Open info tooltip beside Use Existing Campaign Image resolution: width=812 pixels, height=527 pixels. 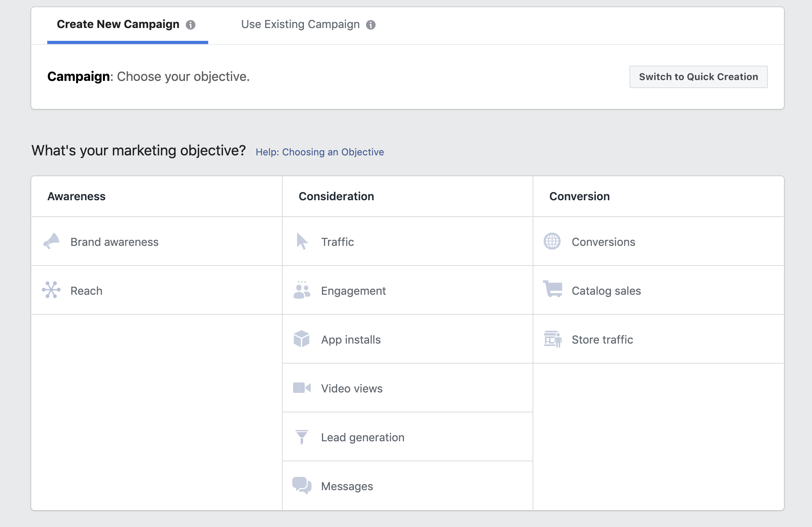pyautogui.click(x=371, y=25)
